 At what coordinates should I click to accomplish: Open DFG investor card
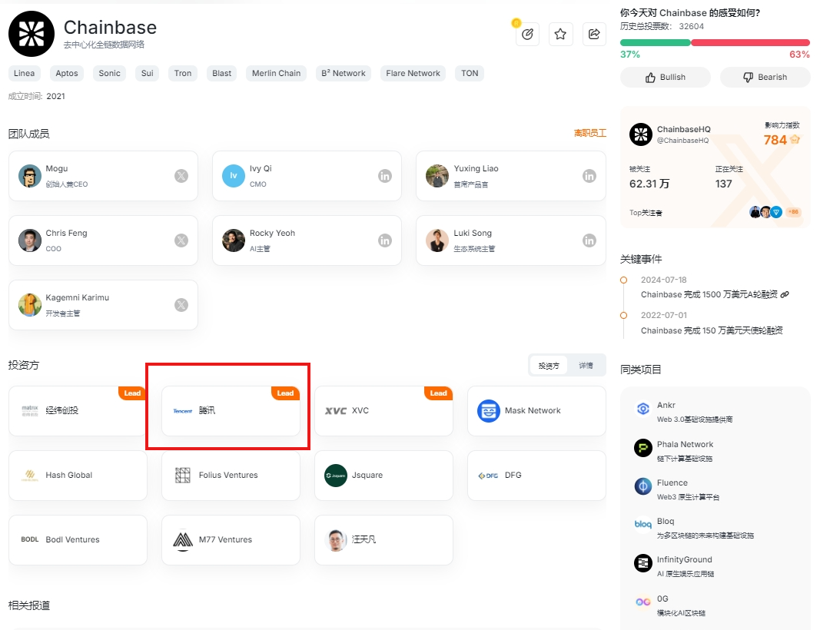(x=536, y=475)
